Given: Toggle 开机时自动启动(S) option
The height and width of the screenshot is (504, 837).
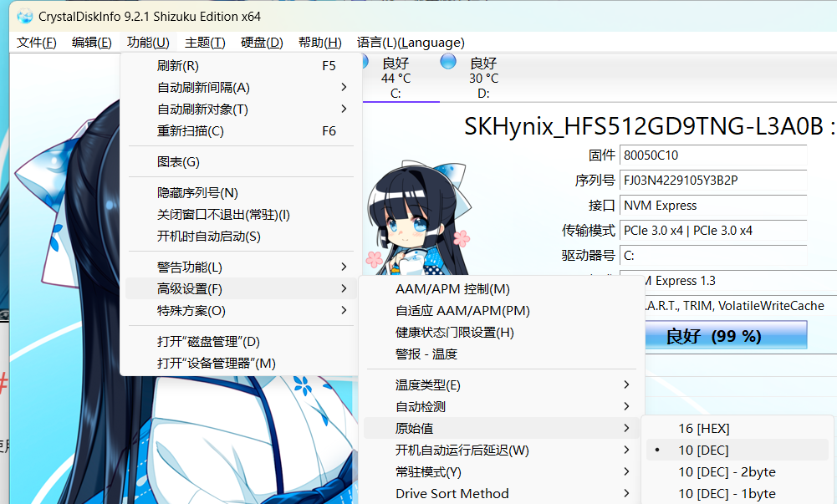Looking at the screenshot, I should click(x=241, y=237).
